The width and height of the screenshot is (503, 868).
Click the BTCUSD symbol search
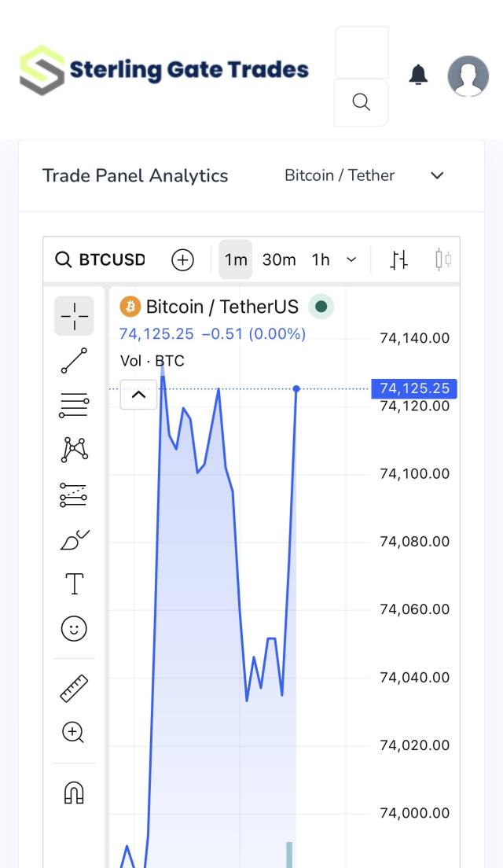(x=101, y=259)
